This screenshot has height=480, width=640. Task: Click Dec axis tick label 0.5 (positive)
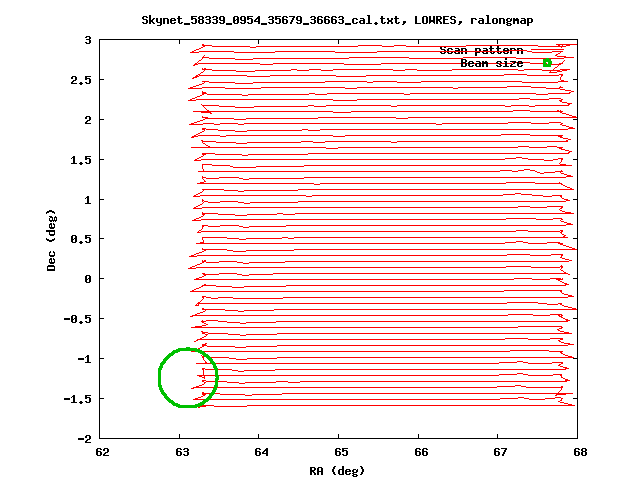[x=81, y=239]
